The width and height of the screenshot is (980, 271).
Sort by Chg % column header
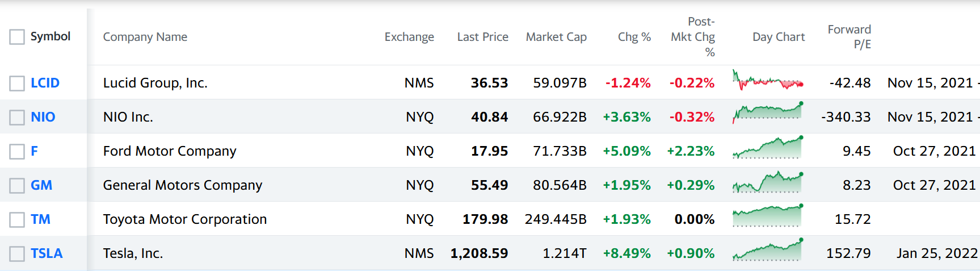[634, 37]
